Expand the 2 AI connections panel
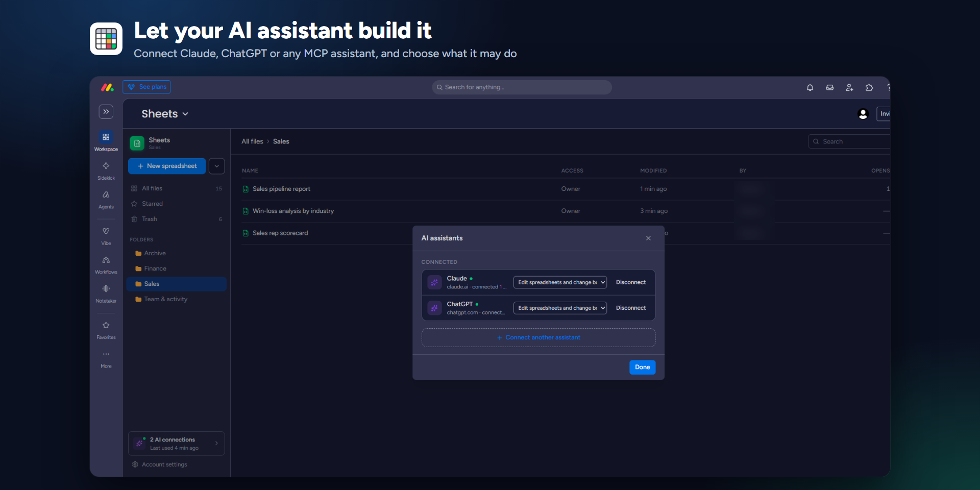The image size is (980, 490). (x=177, y=444)
